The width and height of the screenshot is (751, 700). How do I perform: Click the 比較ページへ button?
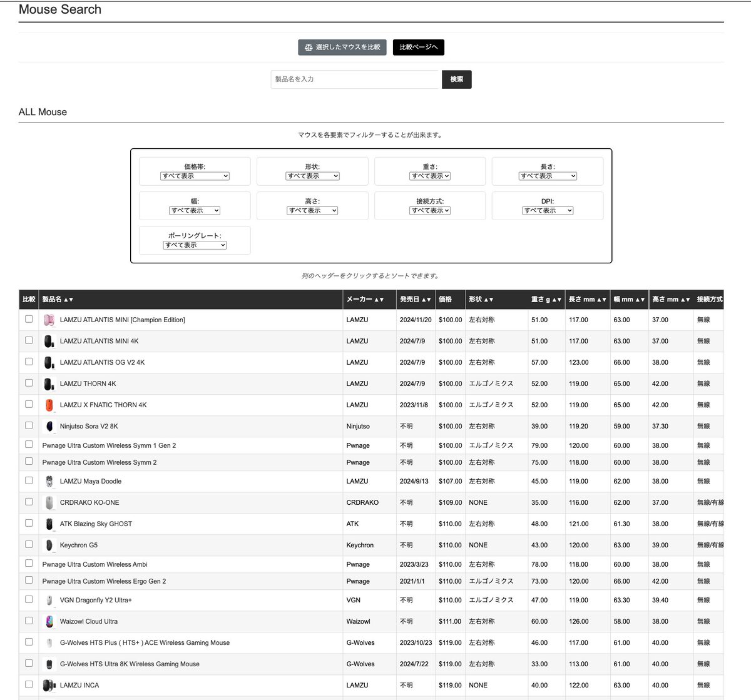click(419, 48)
